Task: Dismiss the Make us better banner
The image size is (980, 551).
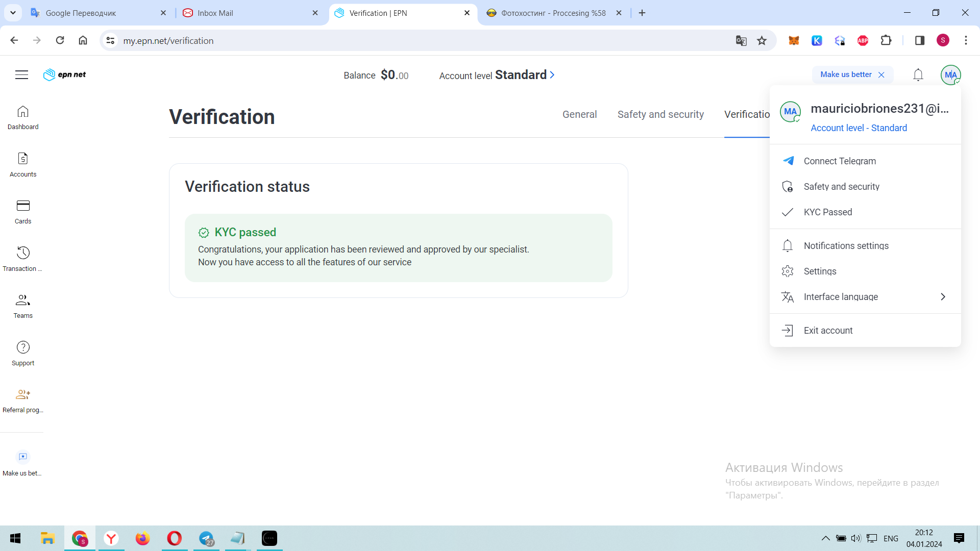Action: (x=881, y=75)
